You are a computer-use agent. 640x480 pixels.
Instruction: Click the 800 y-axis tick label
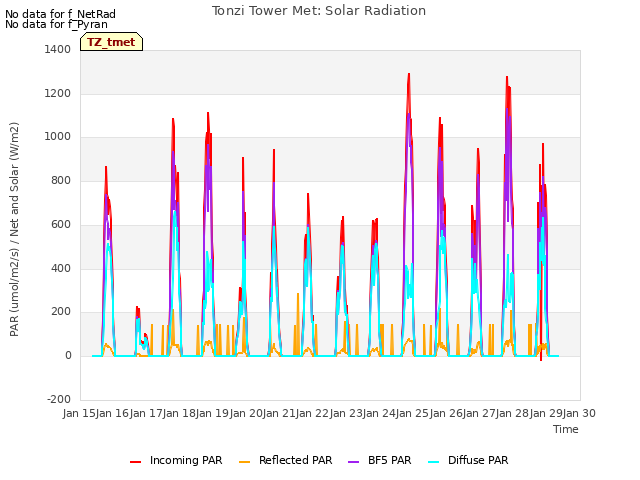[61, 181]
